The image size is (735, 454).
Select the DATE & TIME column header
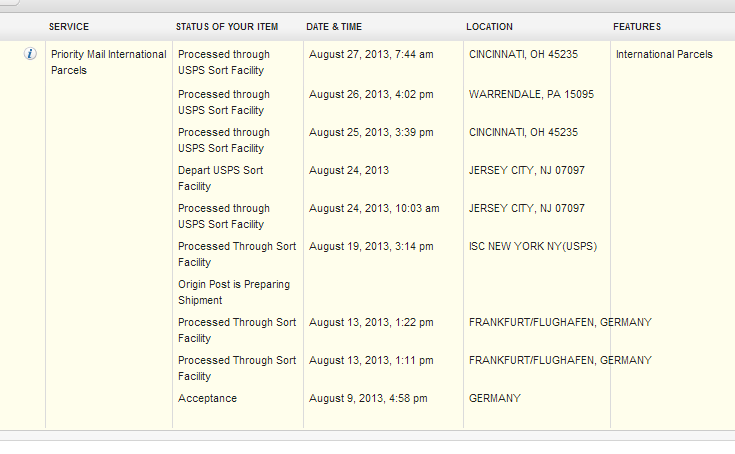coord(334,27)
